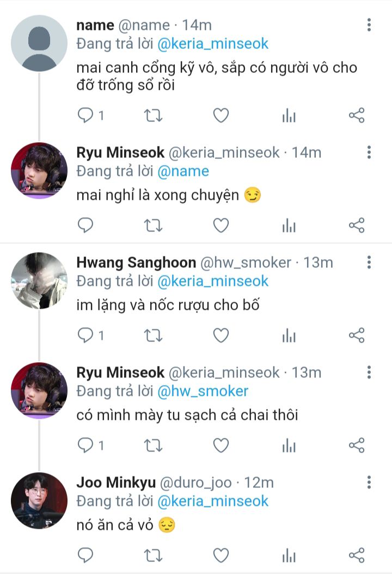Open more options menu on name's tweet

click(x=369, y=25)
